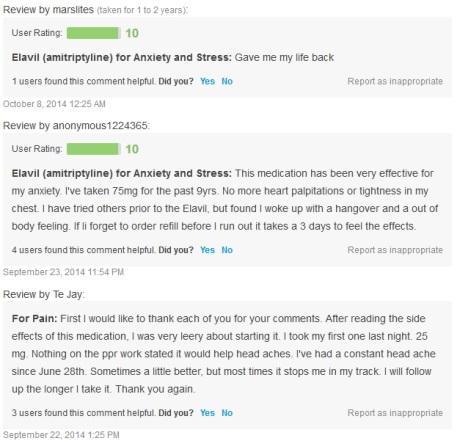Click the 'For Pain:' heading text
The image size is (457, 441).
pos(35,318)
